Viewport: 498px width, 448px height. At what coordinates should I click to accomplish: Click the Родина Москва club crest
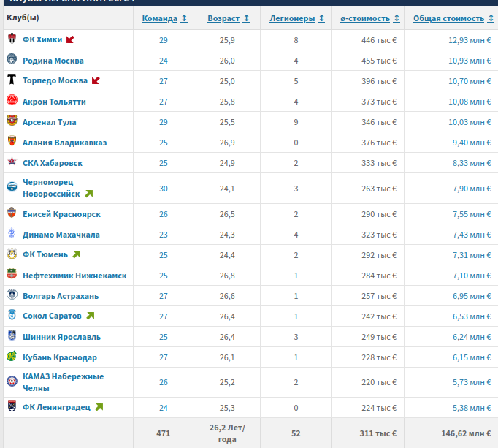click(x=12, y=58)
